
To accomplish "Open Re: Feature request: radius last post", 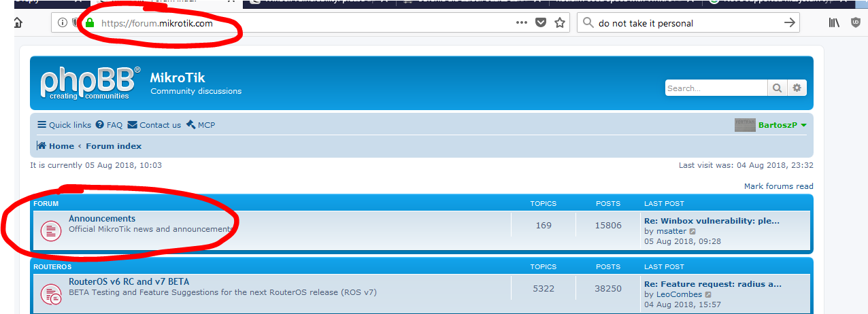I will tap(713, 284).
